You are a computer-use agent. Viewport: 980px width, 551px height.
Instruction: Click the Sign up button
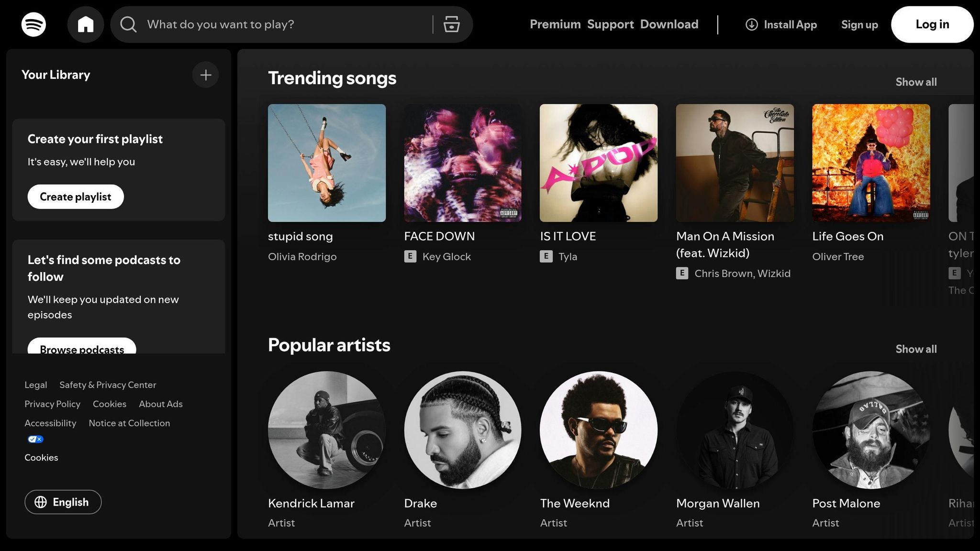(859, 24)
